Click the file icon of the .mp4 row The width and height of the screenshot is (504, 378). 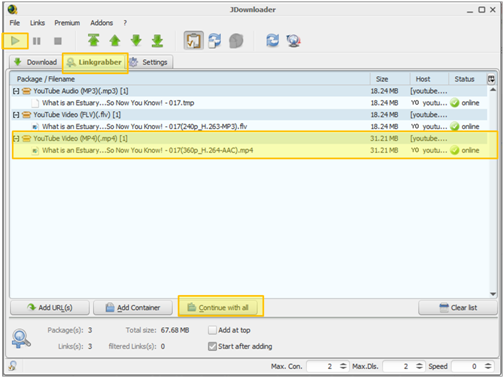[35, 150]
